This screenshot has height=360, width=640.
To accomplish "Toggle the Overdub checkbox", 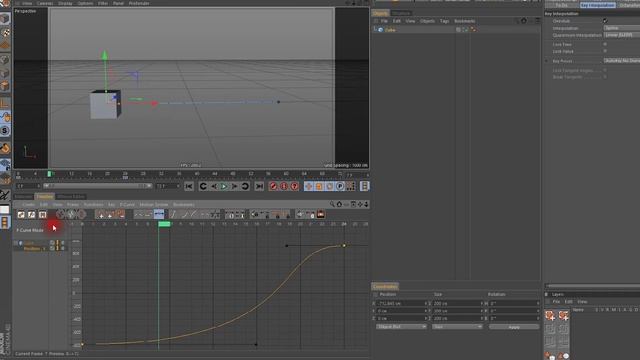I will pyautogui.click(x=605, y=21).
